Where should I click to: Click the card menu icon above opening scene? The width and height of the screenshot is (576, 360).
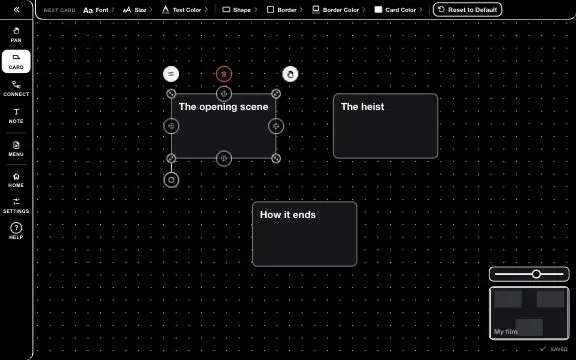click(171, 74)
